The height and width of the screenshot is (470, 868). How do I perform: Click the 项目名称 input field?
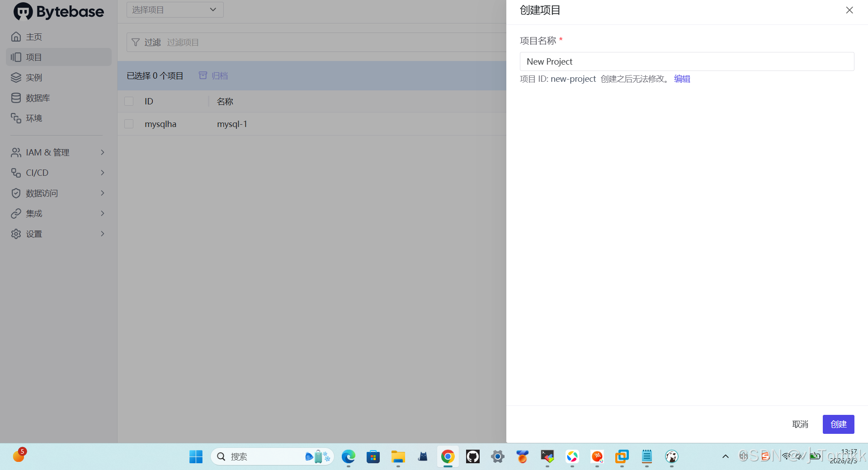pos(687,61)
